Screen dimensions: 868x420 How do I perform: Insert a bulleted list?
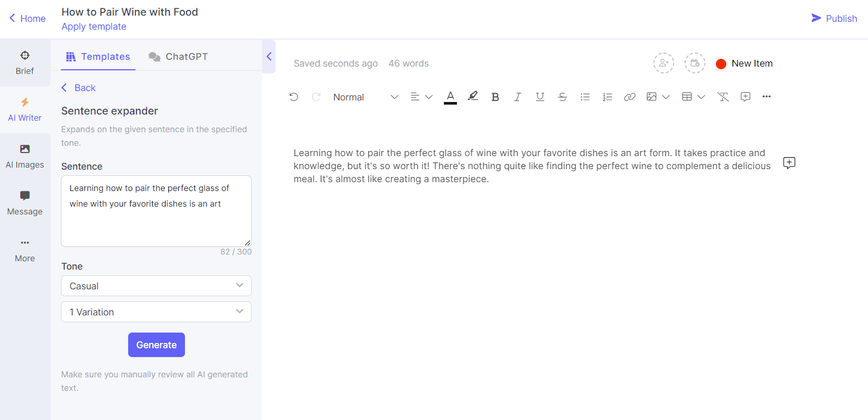(585, 97)
